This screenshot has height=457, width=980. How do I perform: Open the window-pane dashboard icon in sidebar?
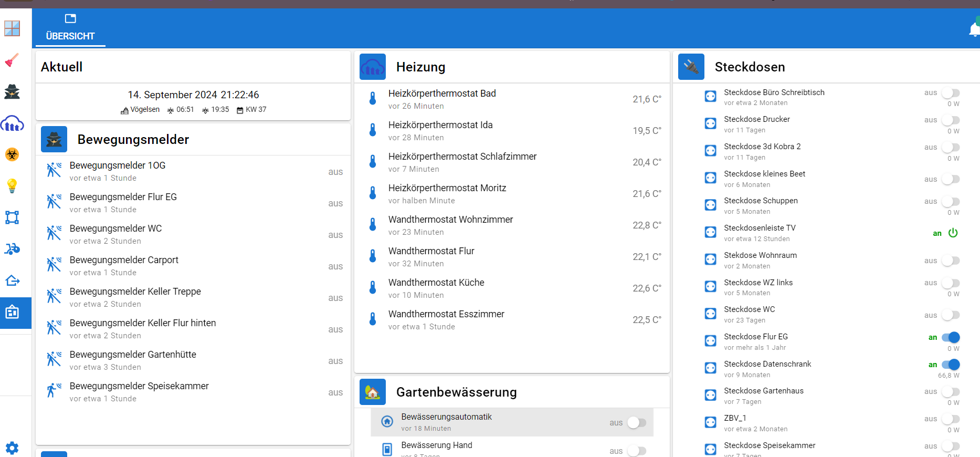click(x=12, y=28)
